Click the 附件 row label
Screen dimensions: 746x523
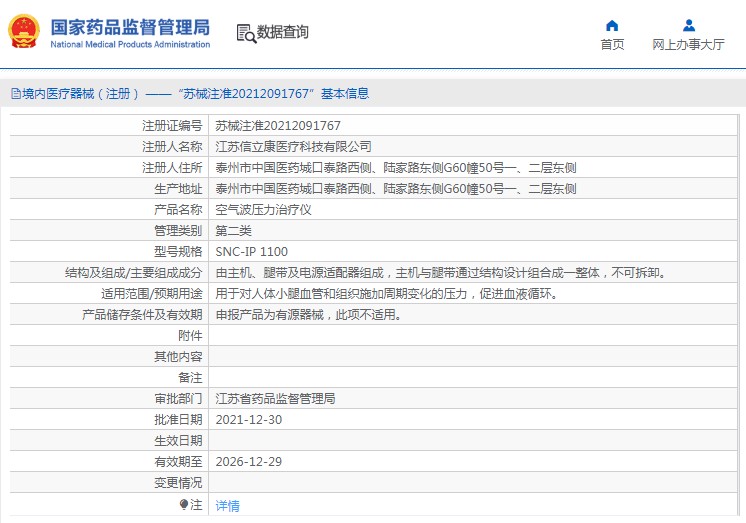[190, 336]
